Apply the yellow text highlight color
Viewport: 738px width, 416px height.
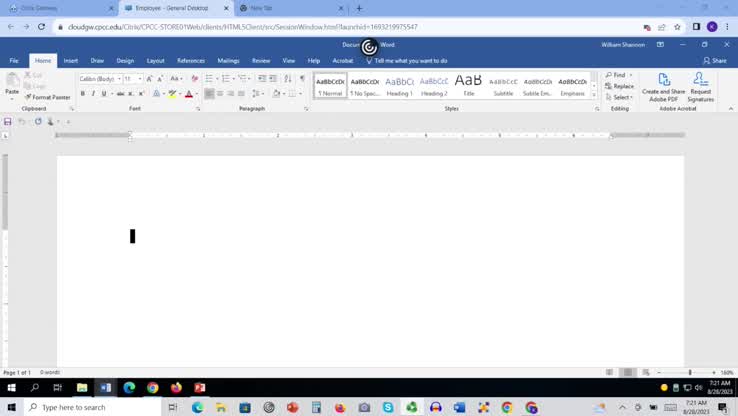tap(172, 94)
